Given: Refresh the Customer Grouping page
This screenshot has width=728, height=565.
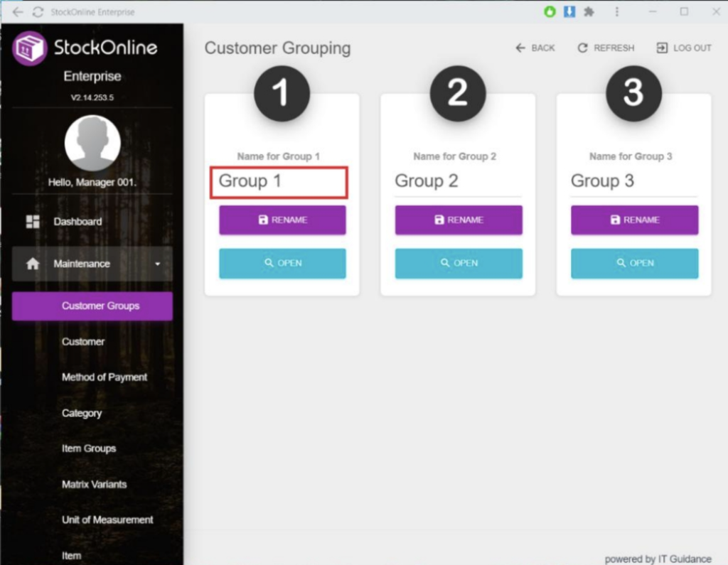Looking at the screenshot, I should 606,48.
